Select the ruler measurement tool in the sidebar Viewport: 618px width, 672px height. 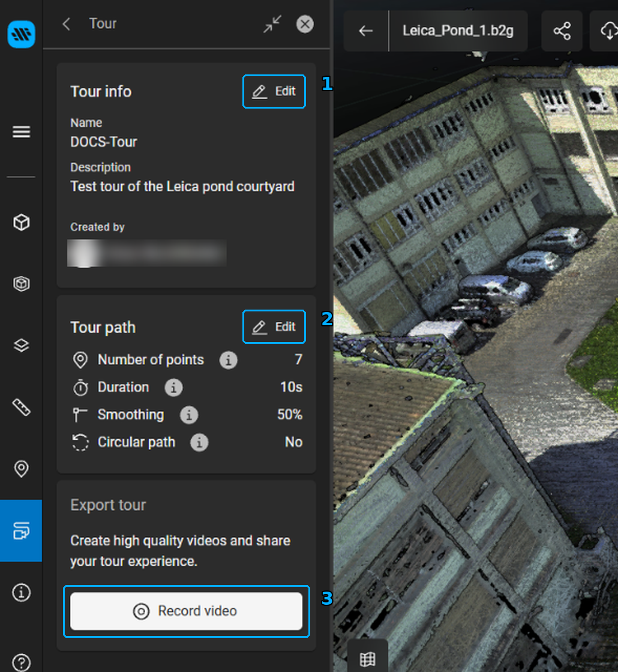pos(21,407)
